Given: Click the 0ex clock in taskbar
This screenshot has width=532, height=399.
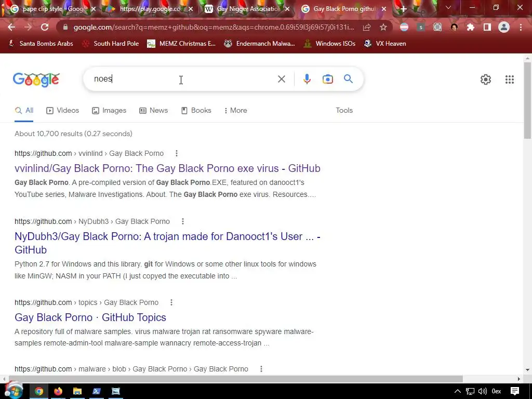Looking at the screenshot, I should (x=496, y=392).
